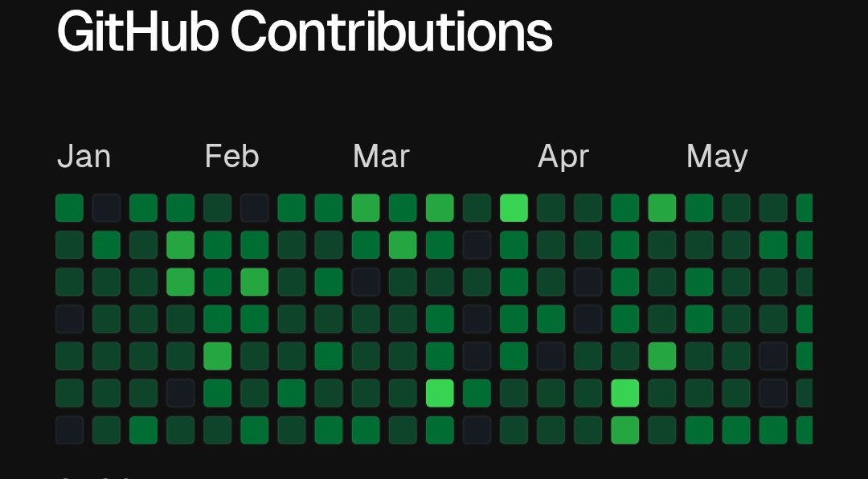
Task: Select the Mar month label
Action: click(x=381, y=157)
